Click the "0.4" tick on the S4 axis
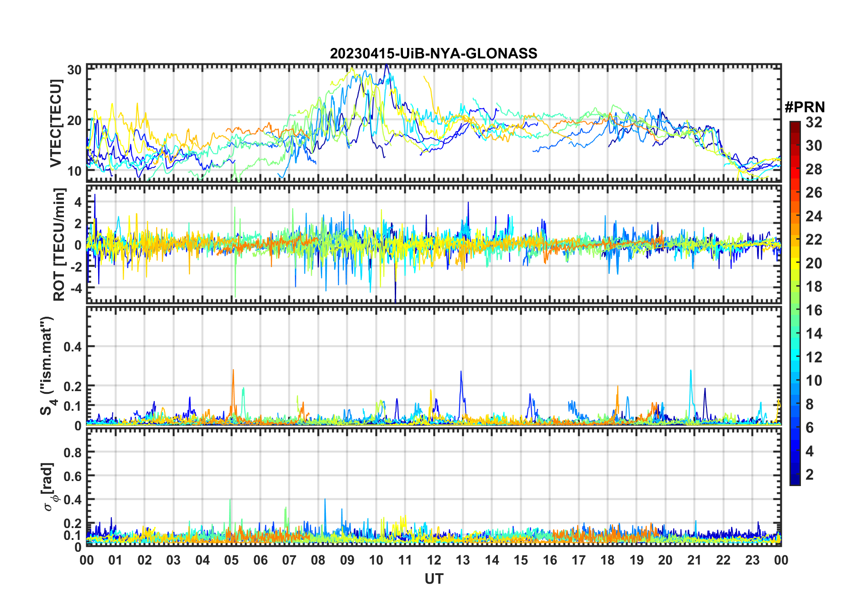The height and width of the screenshot is (607, 868). pyautogui.click(x=73, y=346)
